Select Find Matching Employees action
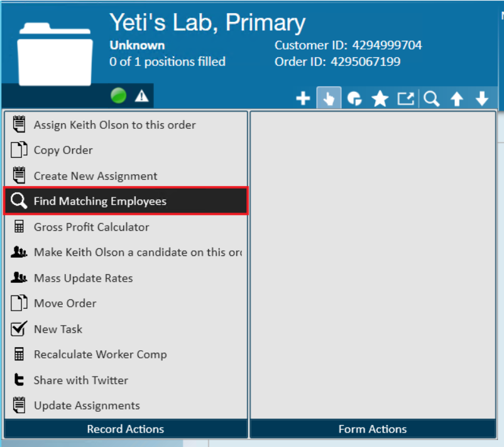The width and height of the screenshot is (504, 447). click(100, 201)
